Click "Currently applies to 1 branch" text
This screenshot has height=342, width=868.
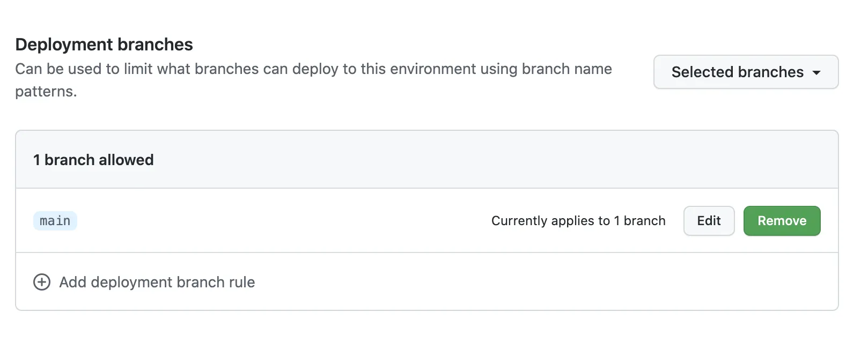click(x=578, y=221)
